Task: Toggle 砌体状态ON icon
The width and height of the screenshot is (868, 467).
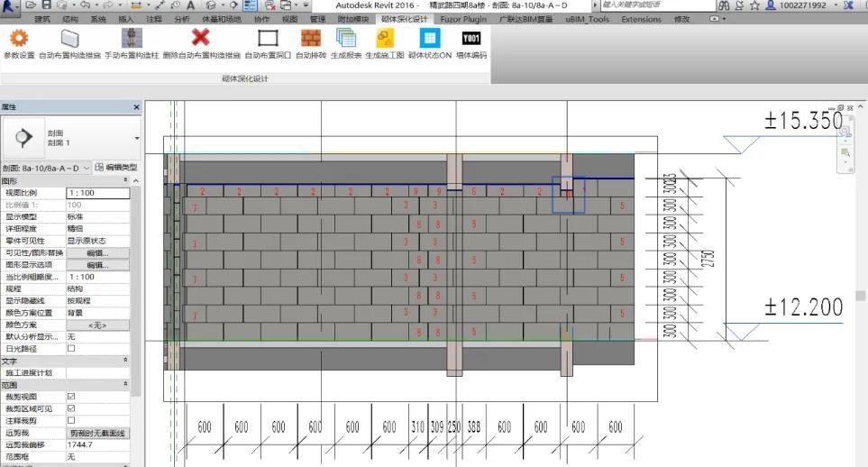Action: click(430, 38)
